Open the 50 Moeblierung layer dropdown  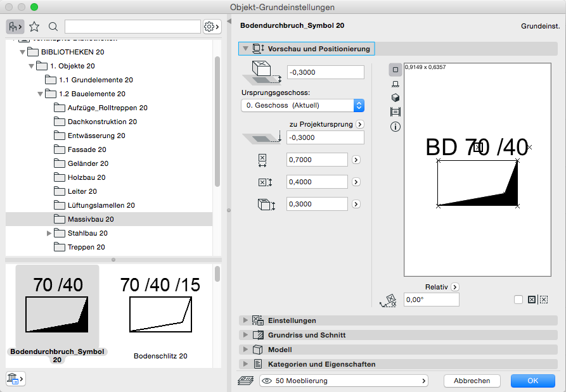click(x=343, y=381)
